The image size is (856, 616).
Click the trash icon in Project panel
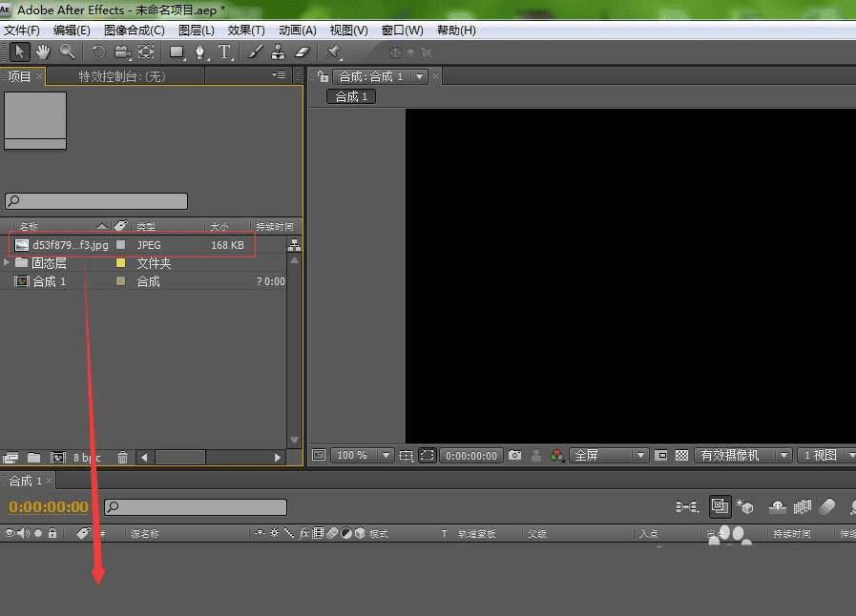point(122,458)
